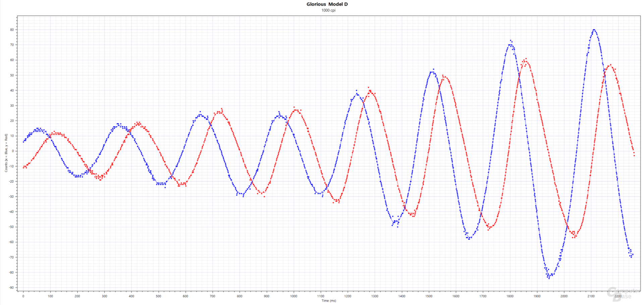Click the 'Time (ms)' axis label
Screen dimensions: 644x305
pos(329,301)
